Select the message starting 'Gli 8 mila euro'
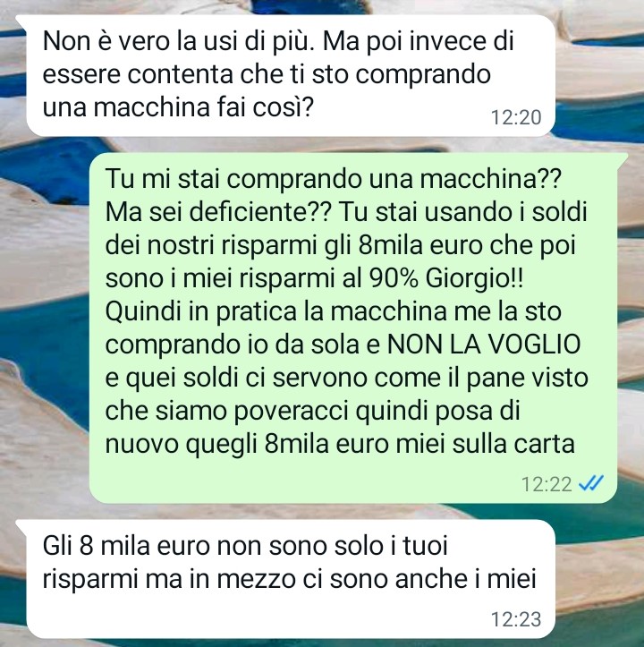 click(285, 578)
